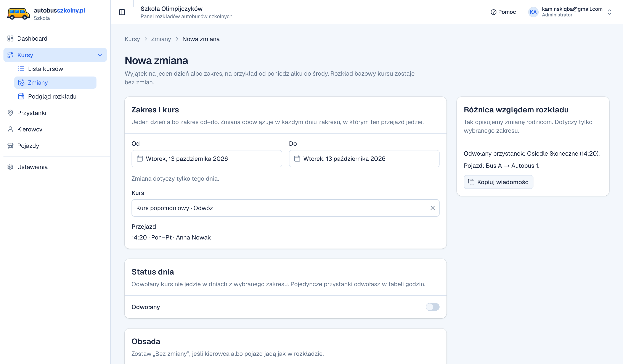
Task: Select Zmiany in the sidebar
Action: pos(55,83)
